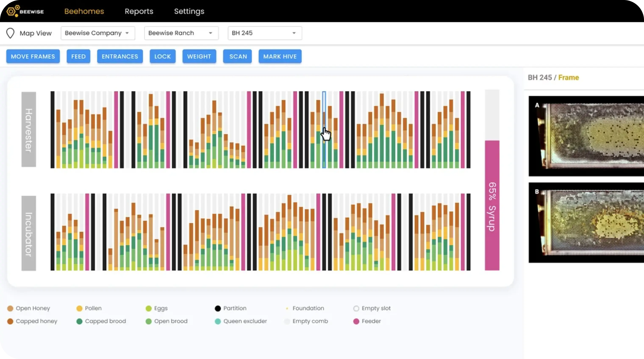This screenshot has width=644, height=359.
Task: Open the BH 245 beehome selector
Action: coord(265,33)
